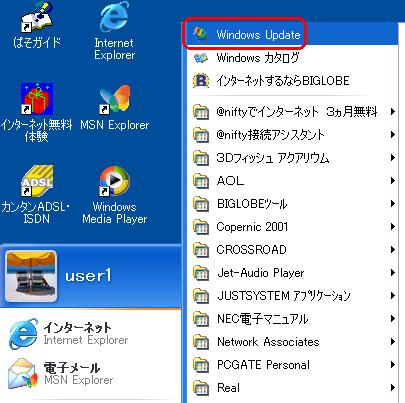The image size is (405, 403).
Task: Select the MSN Explorer butterfly desktop icon
Action: point(114,108)
